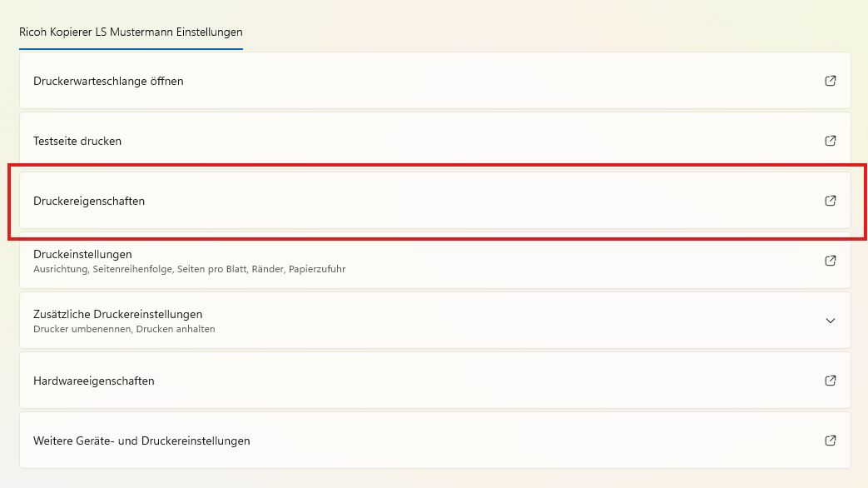Open Hardwareeigenschaften

pos(93,381)
